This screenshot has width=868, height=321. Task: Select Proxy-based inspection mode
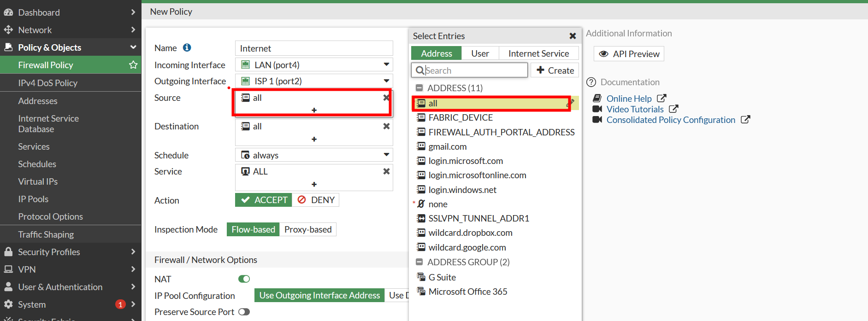coord(307,229)
